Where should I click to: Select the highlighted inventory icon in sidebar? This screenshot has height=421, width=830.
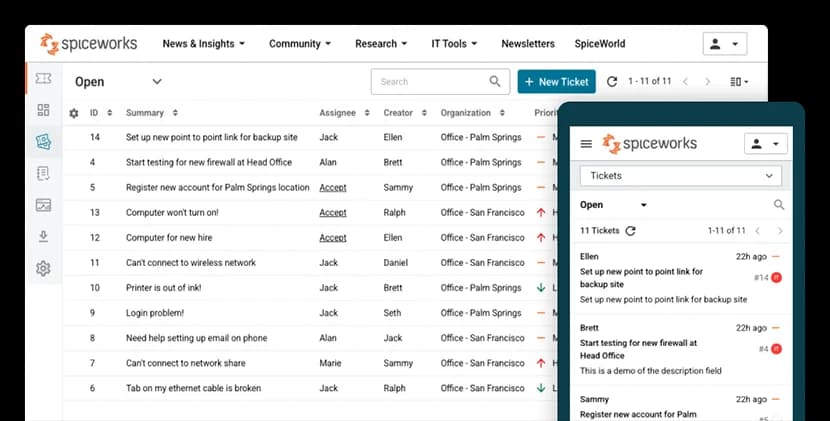tap(43, 141)
